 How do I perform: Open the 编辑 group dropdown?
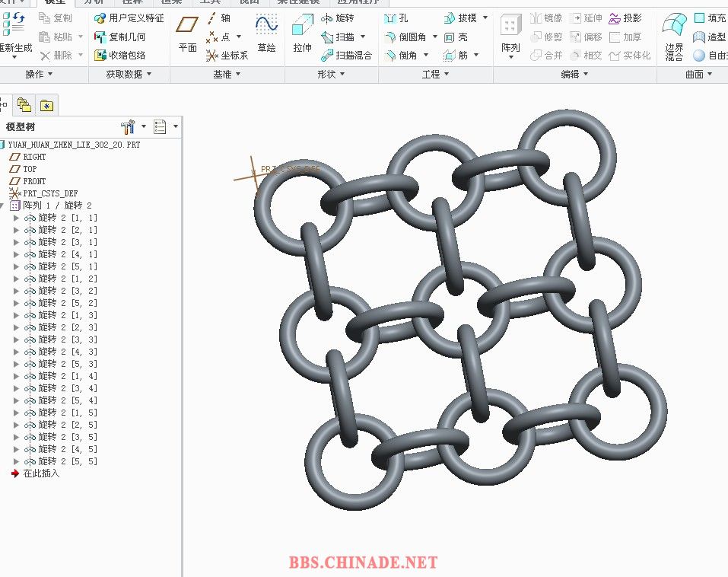point(574,74)
